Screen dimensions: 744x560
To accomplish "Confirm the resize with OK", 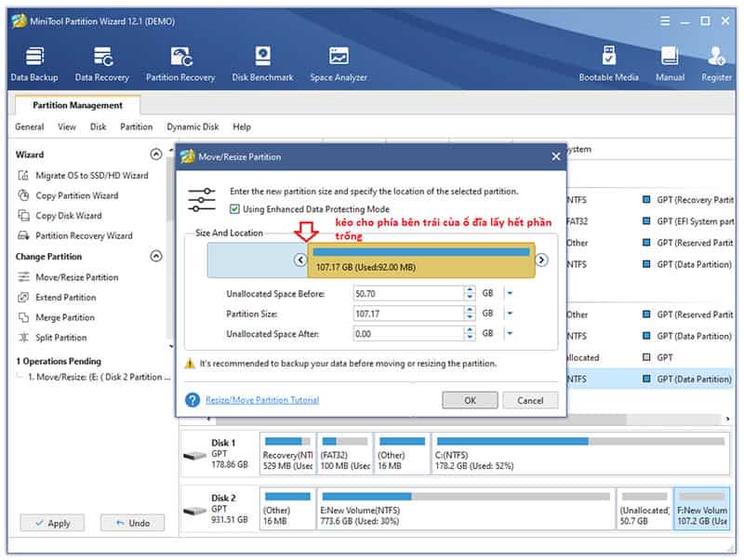I will 470,400.
